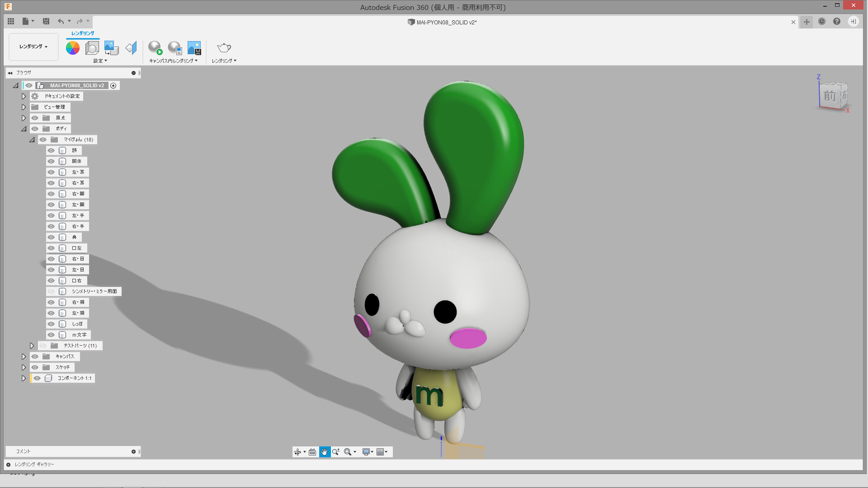Expand the スケッチ folder
The width and height of the screenshot is (868, 488).
point(24,367)
